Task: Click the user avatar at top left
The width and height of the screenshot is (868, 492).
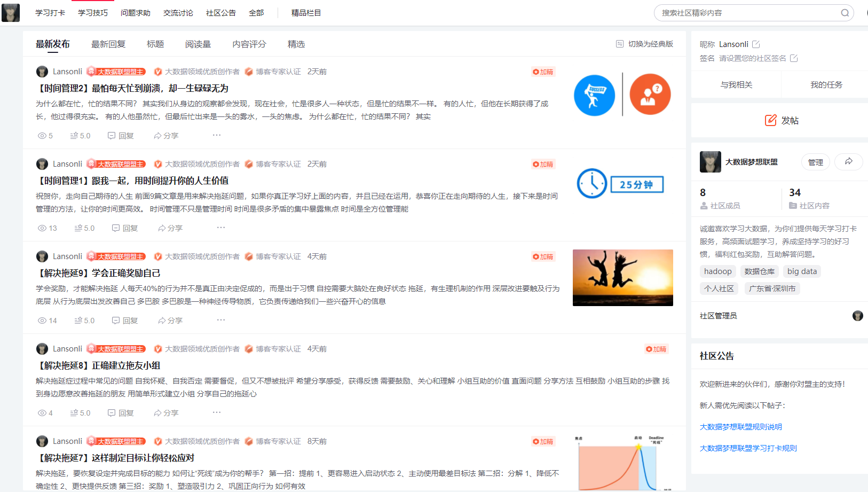Action: (x=11, y=12)
